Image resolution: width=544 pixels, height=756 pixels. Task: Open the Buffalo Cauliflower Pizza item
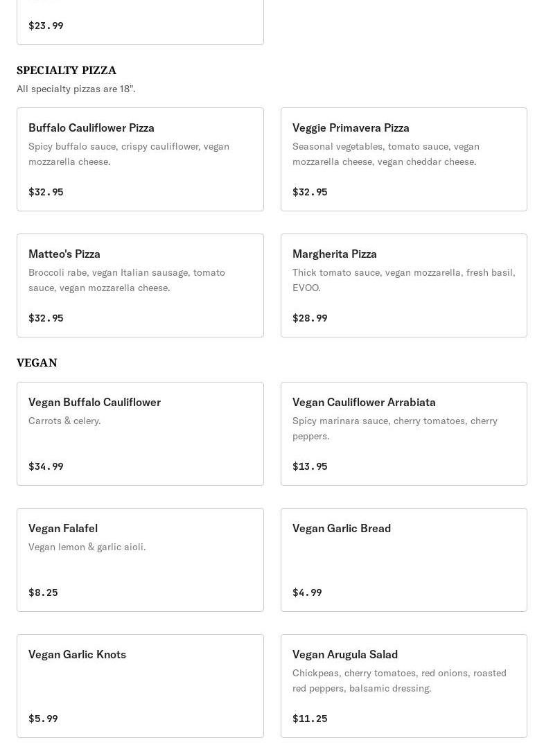(x=140, y=159)
